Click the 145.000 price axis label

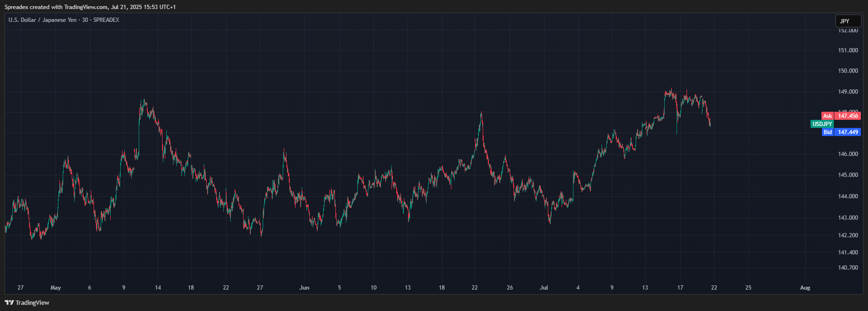(x=848, y=175)
